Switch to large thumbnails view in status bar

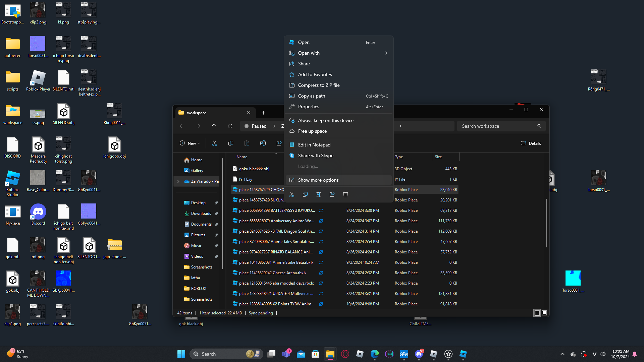544,313
